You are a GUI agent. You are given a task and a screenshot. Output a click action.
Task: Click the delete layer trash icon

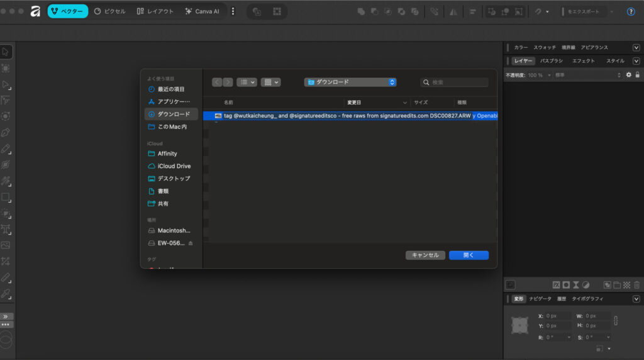point(636,285)
